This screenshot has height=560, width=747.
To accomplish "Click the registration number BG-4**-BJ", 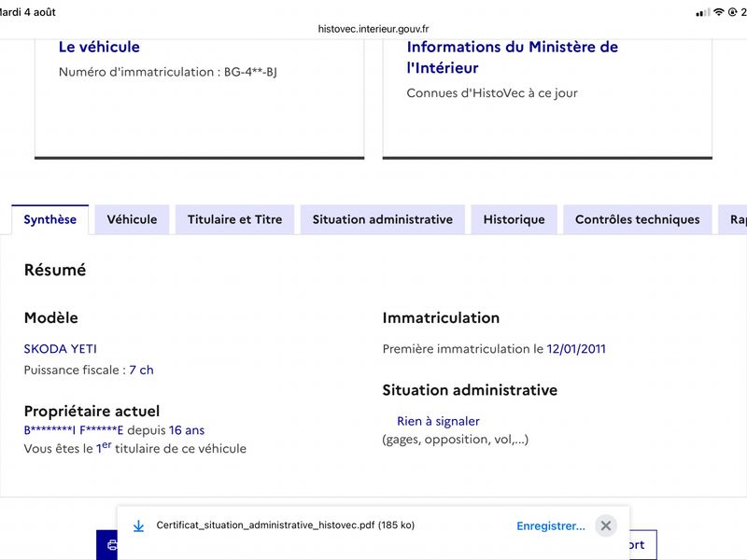I will click(x=250, y=72).
